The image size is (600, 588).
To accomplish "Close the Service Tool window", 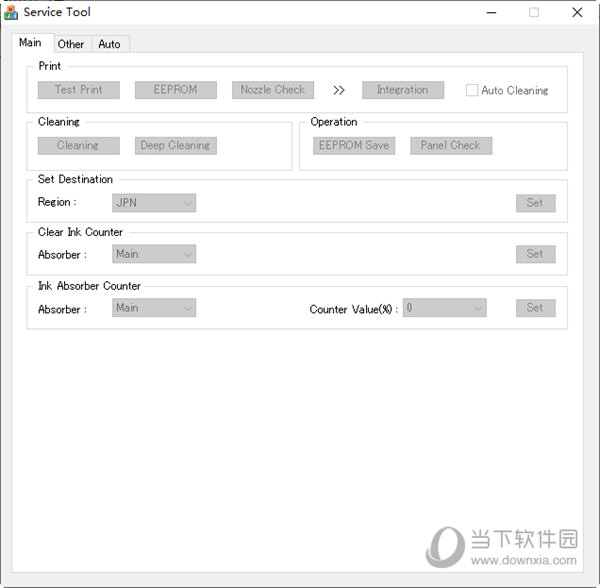I will [x=577, y=13].
